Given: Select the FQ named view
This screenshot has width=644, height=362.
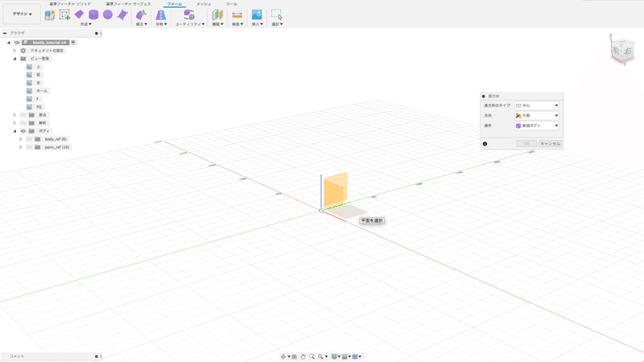Looking at the screenshot, I should (39, 107).
